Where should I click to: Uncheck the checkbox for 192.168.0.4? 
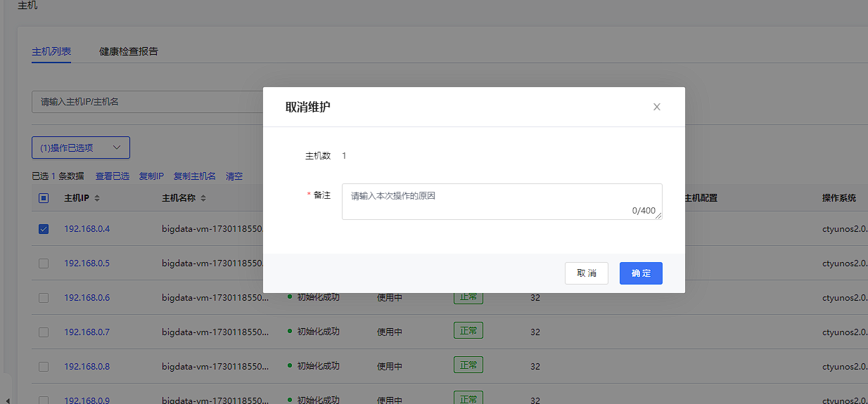(44, 229)
